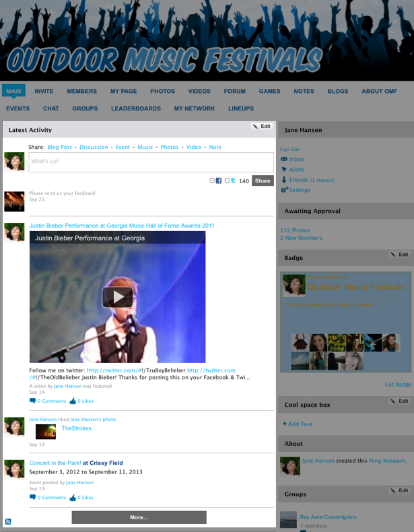Open the MY NETWORK tab
The image size is (414, 532).
[195, 108]
